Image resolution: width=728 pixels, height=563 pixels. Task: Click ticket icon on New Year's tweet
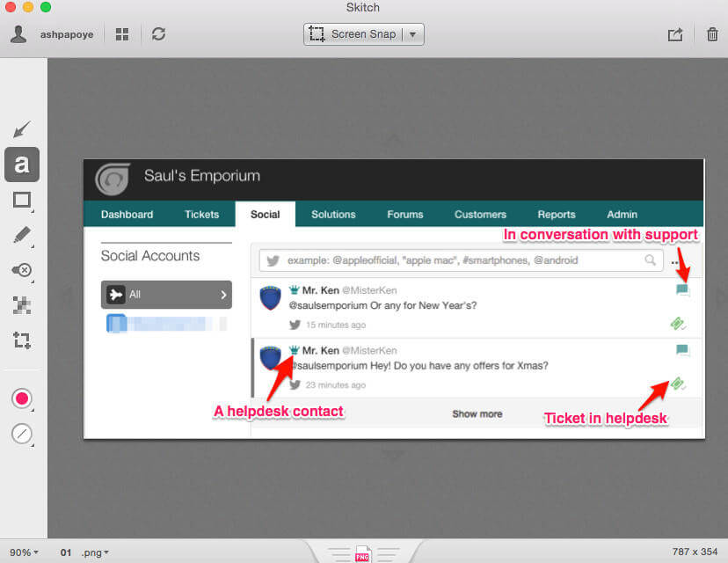point(677,323)
